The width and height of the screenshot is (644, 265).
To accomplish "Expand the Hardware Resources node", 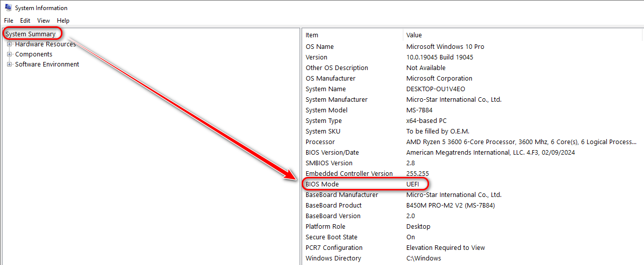I will click(9, 44).
